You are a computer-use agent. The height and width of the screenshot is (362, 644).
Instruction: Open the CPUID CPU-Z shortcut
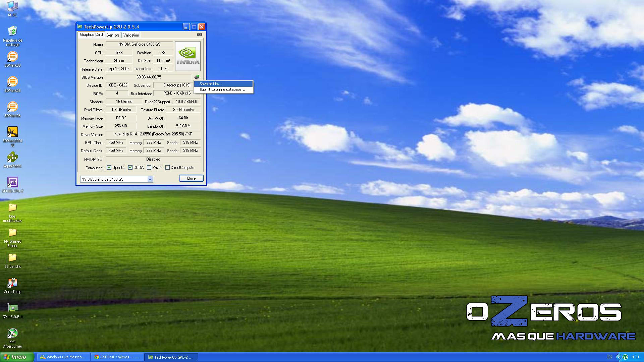pyautogui.click(x=12, y=185)
